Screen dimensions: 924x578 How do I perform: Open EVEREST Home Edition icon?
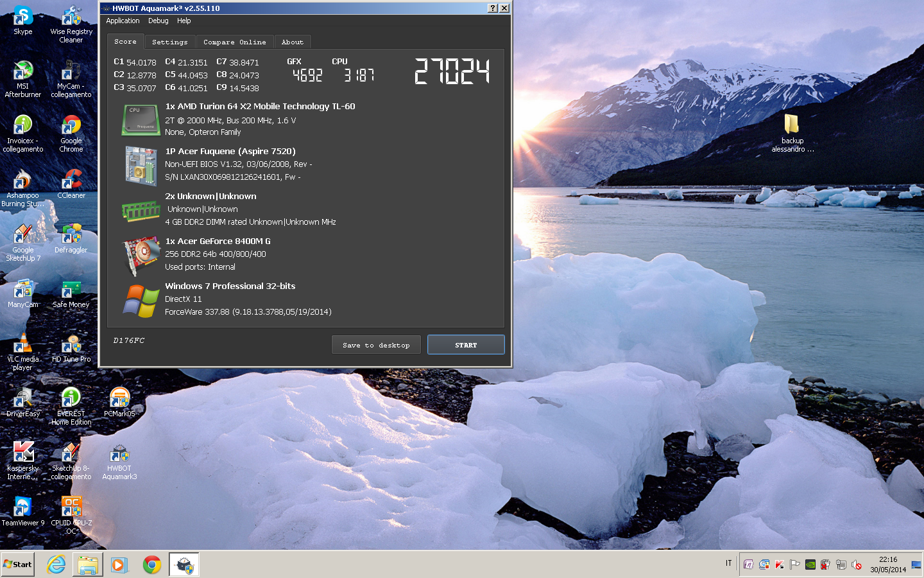click(x=71, y=406)
